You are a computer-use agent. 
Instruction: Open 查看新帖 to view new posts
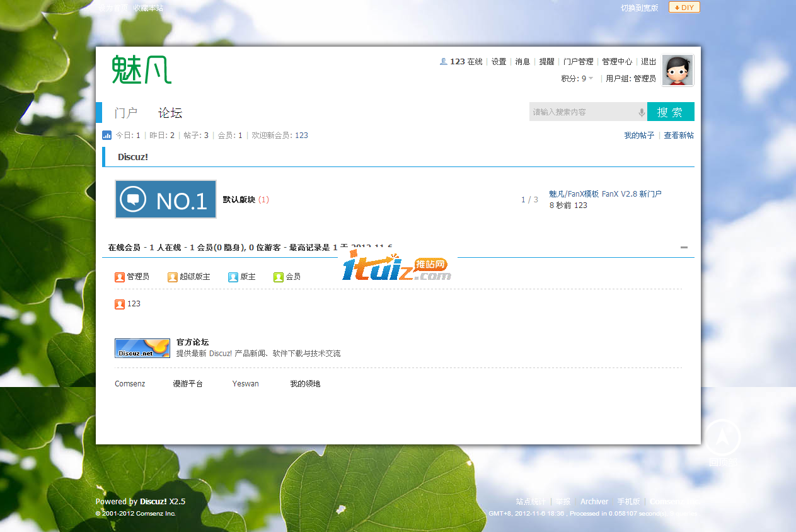tap(678, 135)
